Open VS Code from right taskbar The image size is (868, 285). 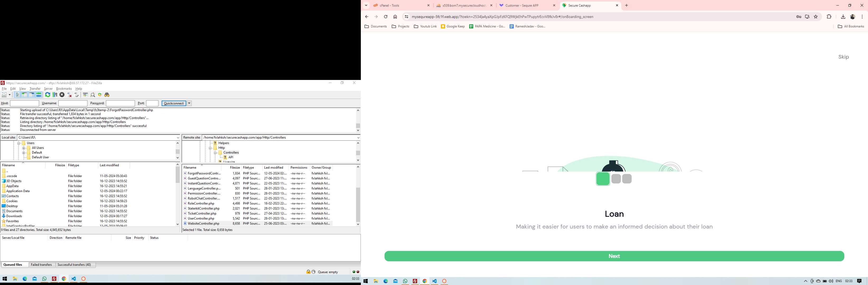coord(435,281)
